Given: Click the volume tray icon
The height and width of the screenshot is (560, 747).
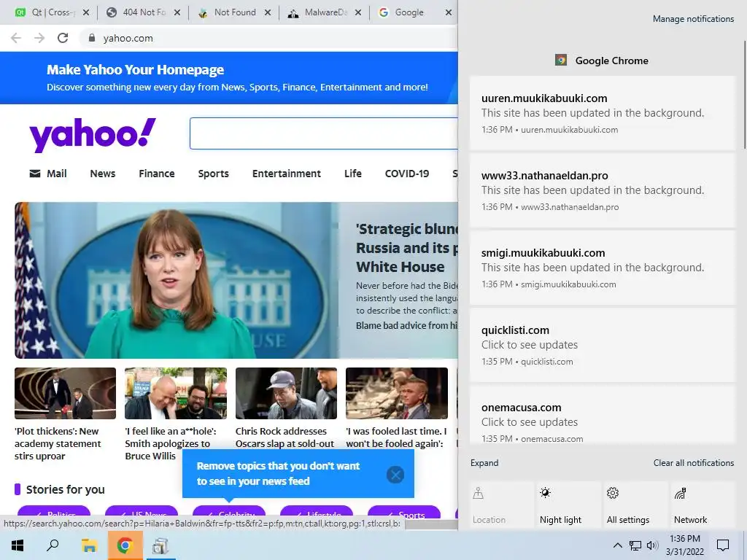Looking at the screenshot, I should tap(652, 545).
